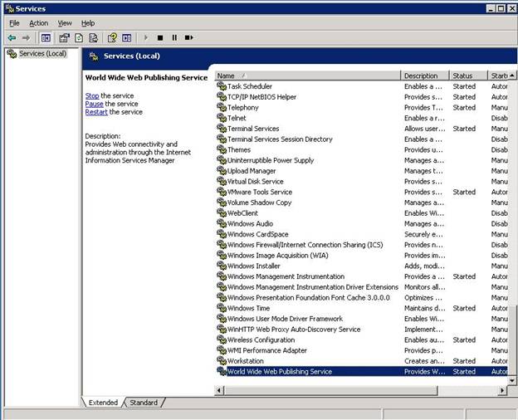
Task: Select Windows Firewall/Internet Connection Sharing (ICS)
Action: pos(362,245)
